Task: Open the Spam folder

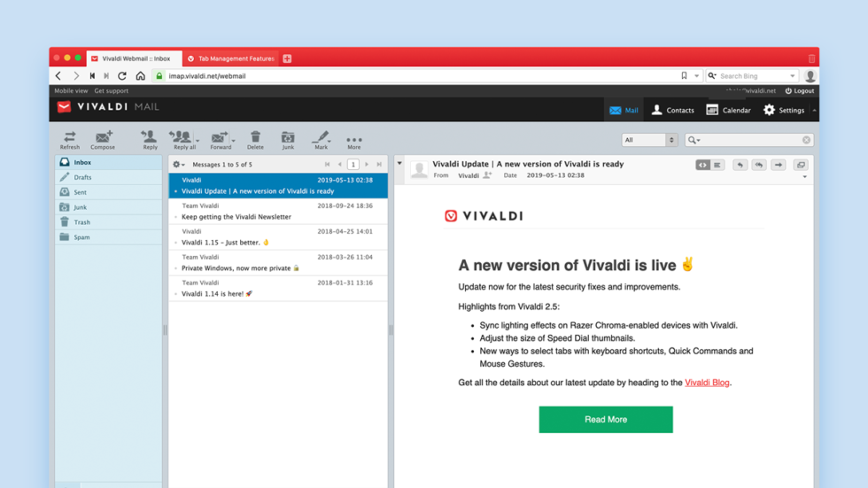Action: [x=109, y=236]
